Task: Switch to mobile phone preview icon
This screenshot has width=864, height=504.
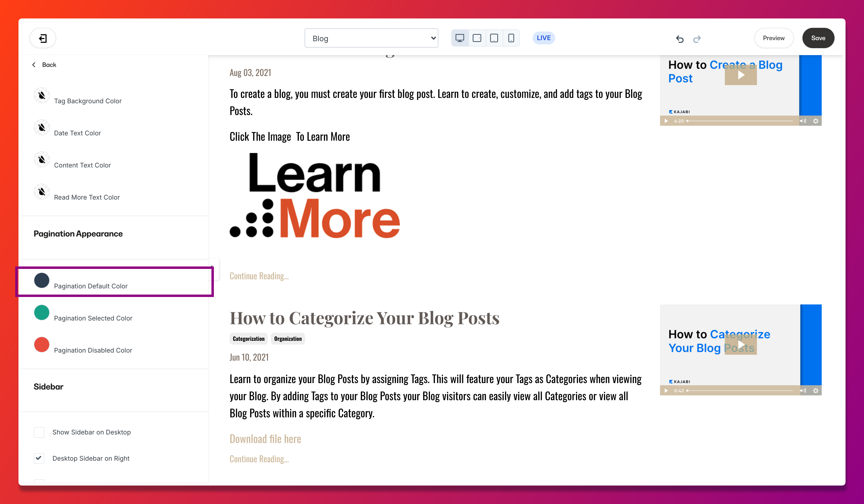Action: click(x=511, y=38)
